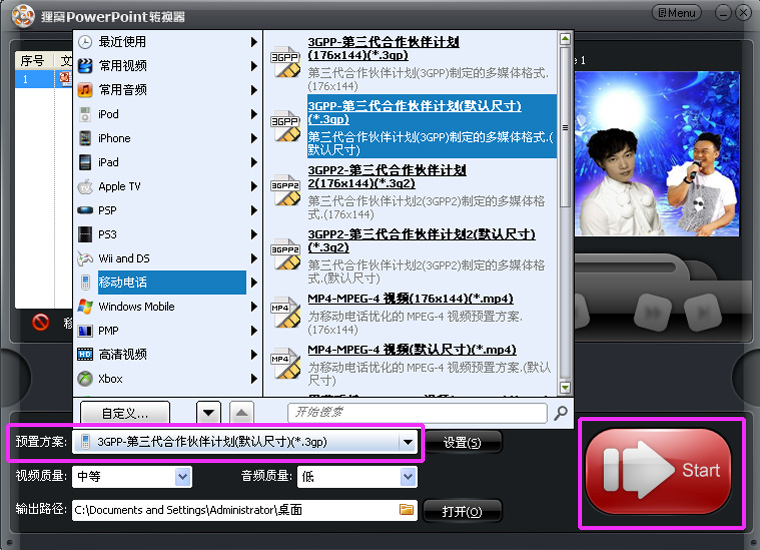Screen dimensions: 760x550
Task: Open the Menu button in title bar
Action: coord(677,13)
